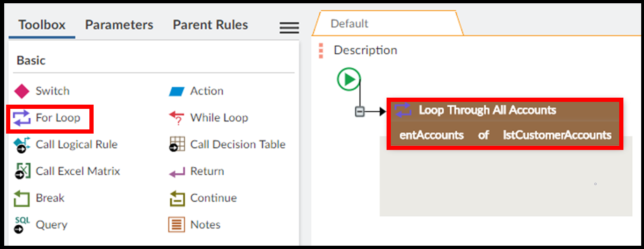The image size is (644, 249).
Task: Select the green Break icon
Action: (22, 198)
